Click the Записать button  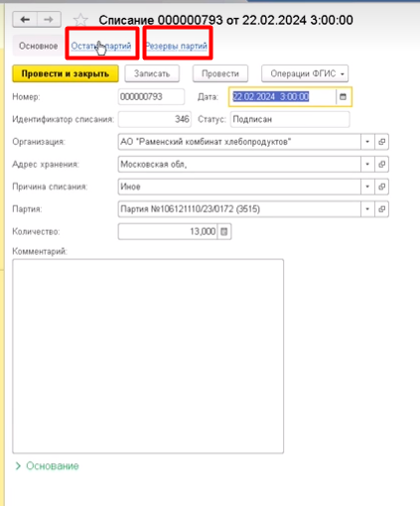[x=152, y=73]
